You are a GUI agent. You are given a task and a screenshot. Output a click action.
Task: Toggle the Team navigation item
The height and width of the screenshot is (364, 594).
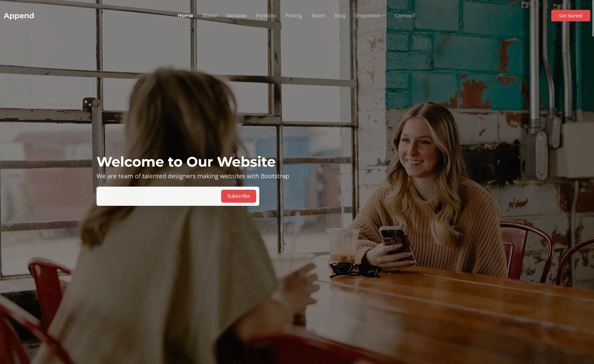[x=318, y=15]
